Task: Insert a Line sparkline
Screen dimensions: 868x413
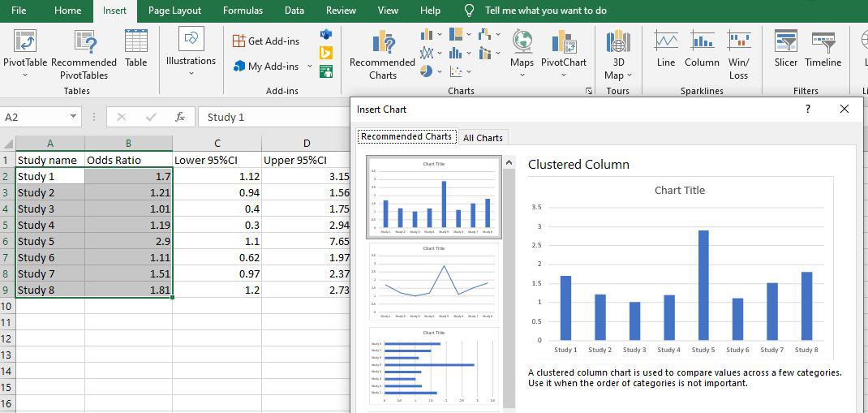Action: pyautogui.click(x=666, y=49)
